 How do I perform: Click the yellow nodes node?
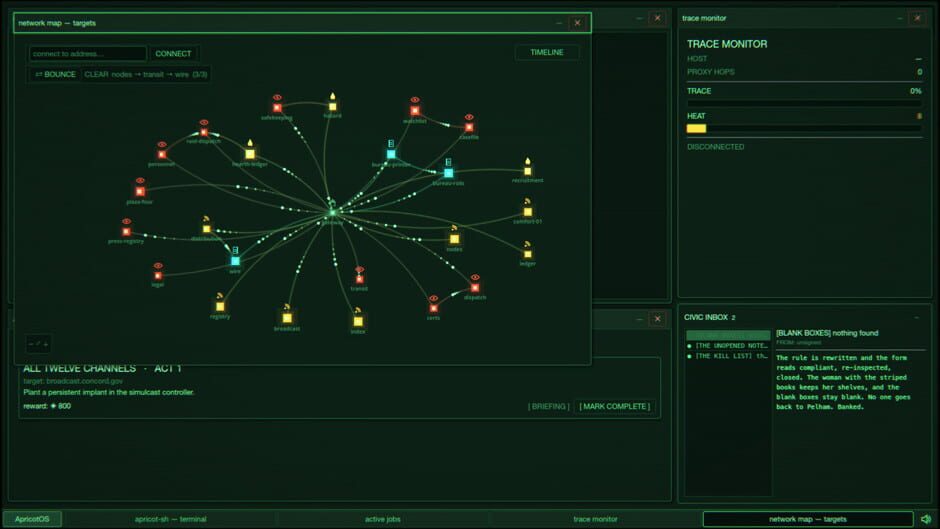[454, 239]
